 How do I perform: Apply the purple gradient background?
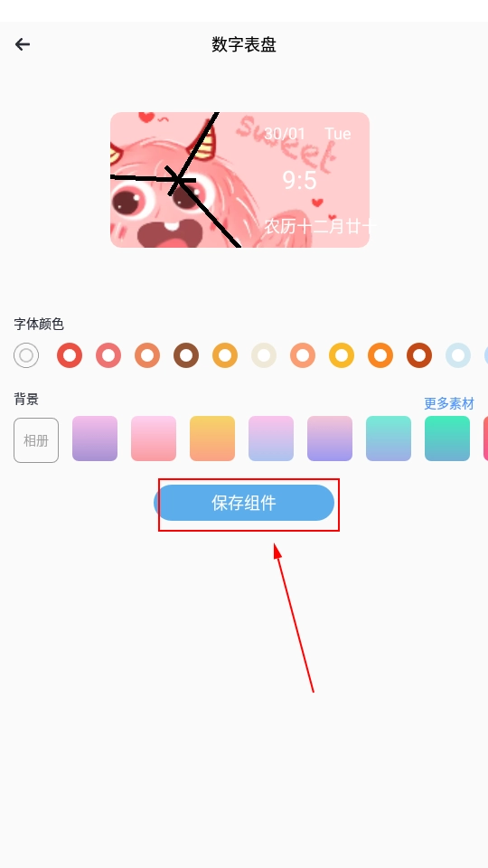95,439
